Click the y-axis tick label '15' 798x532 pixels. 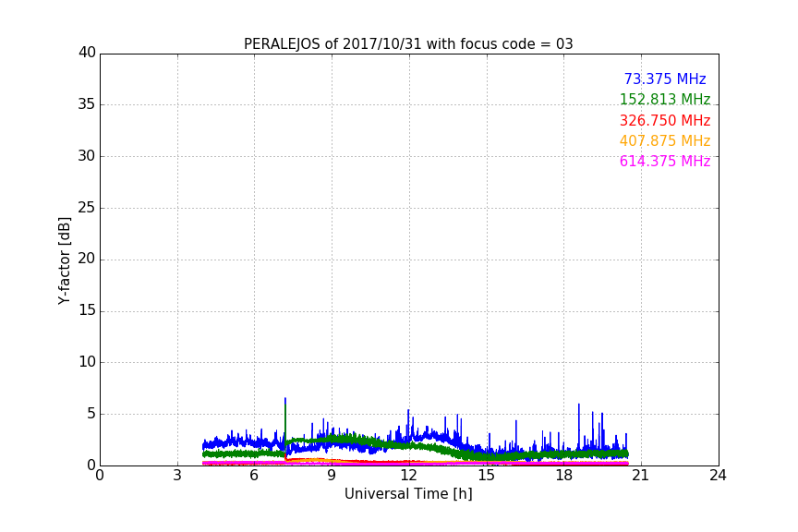(x=87, y=310)
